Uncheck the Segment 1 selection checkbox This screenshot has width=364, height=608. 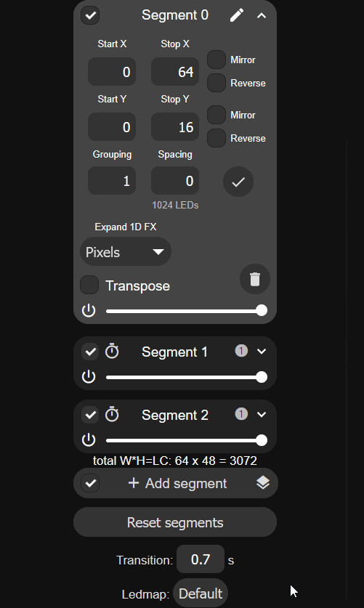(x=90, y=352)
